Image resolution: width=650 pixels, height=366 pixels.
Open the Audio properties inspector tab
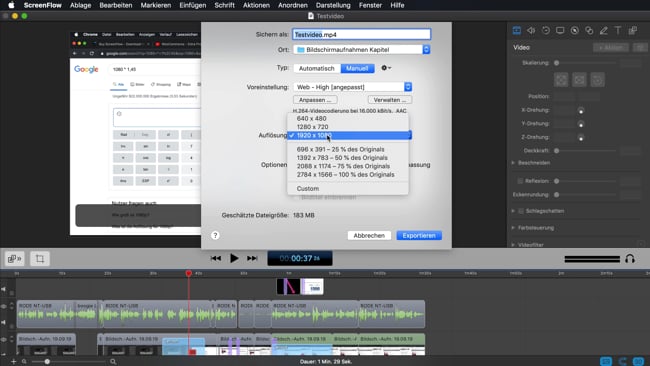531,30
